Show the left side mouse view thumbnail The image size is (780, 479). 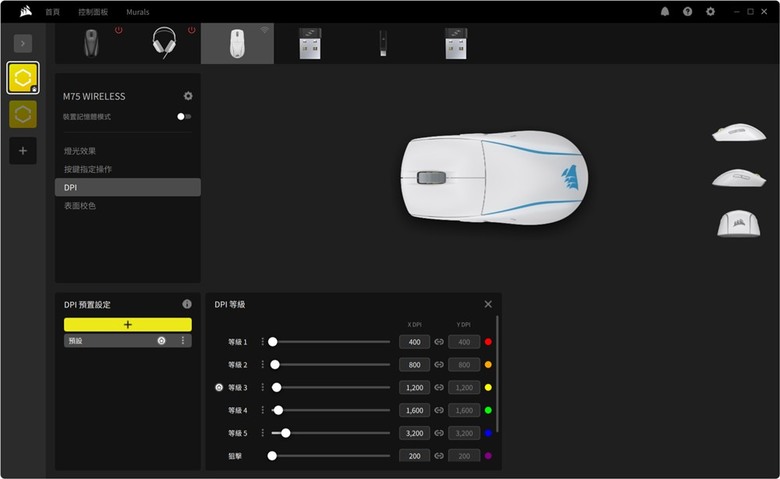(x=739, y=132)
